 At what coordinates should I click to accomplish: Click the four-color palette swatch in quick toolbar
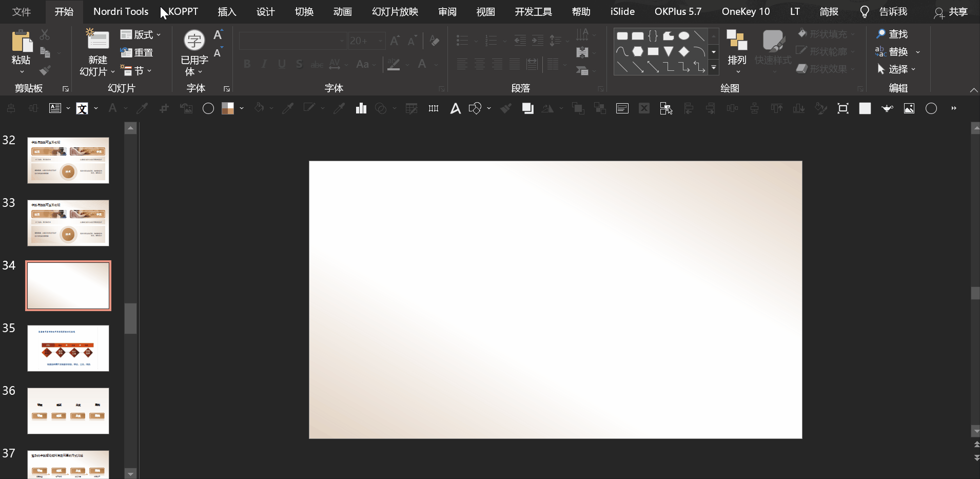(228, 108)
